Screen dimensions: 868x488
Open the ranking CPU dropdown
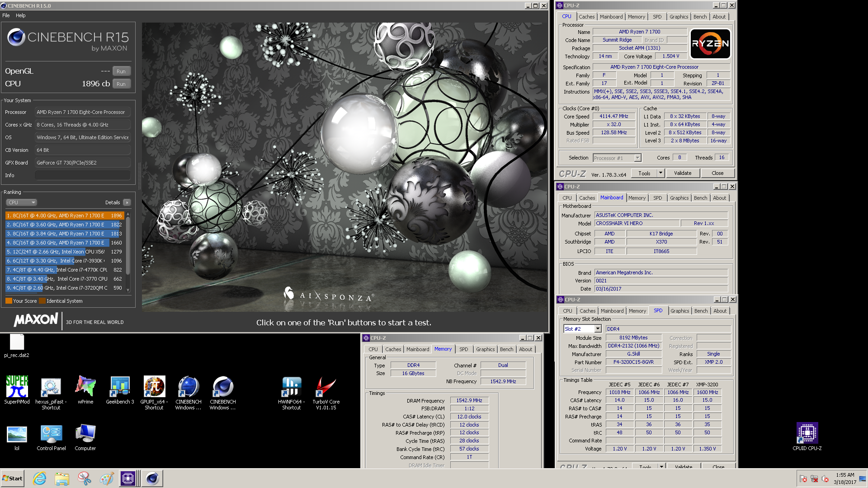pyautogui.click(x=21, y=202)
